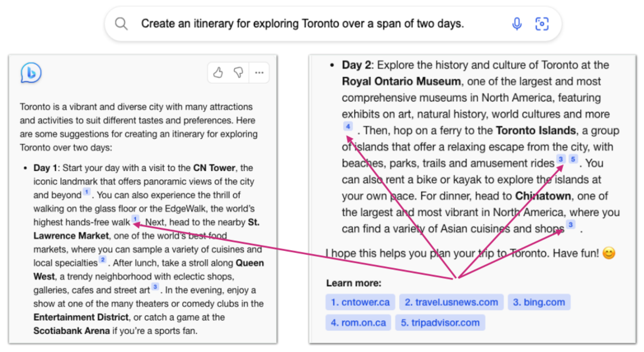644x352 pixels.
Task: Visit the '1. cntower.ca' source link
Action: coord(360,302)
